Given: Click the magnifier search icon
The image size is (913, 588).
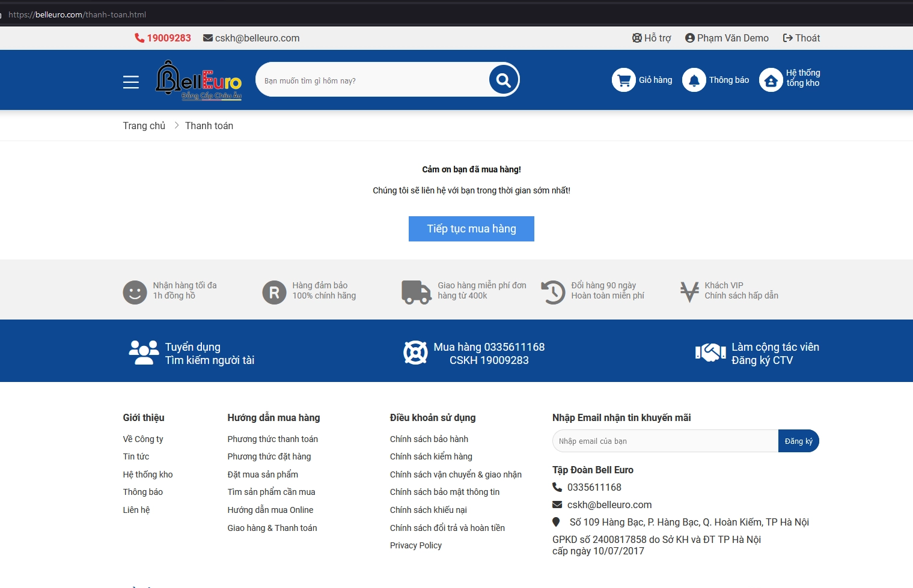Looking at the screenshot, I should click(x=503, y=80).
